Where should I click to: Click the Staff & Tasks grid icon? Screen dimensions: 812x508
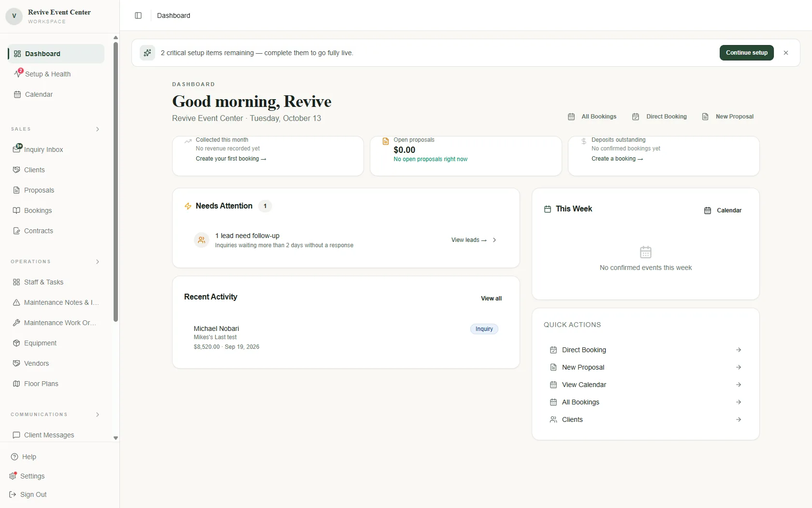(16, 282)
